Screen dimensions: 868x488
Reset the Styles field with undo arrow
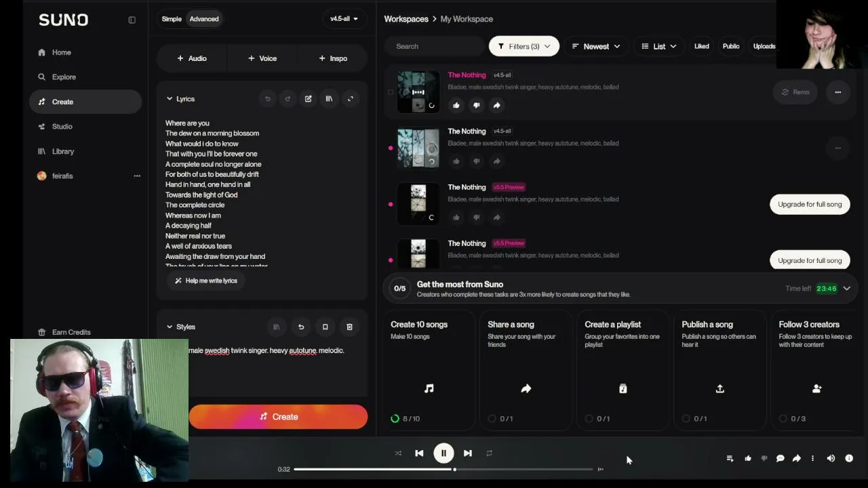pyautogui.click(x=301, y=327)
